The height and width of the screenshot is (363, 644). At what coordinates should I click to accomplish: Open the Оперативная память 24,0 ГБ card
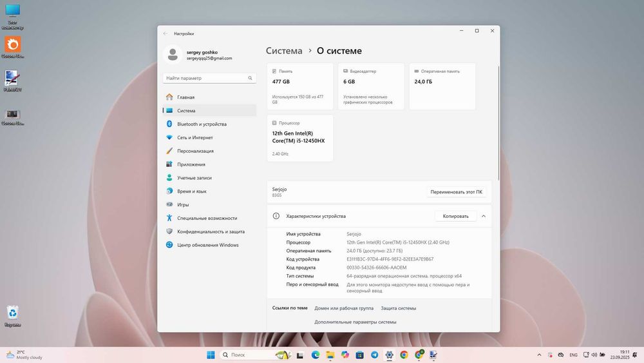(442, 86)
